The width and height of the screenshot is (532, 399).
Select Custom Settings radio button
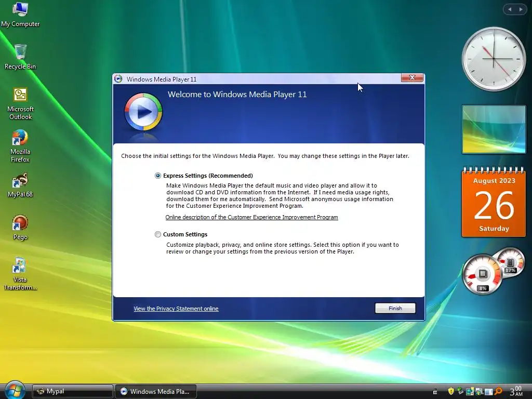tap(158, 234)
